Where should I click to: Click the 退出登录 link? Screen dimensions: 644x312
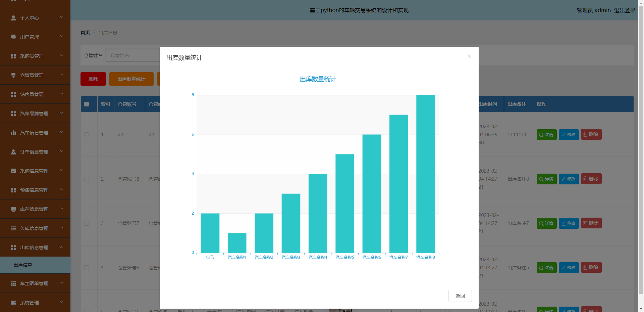(x=625, y=10)
